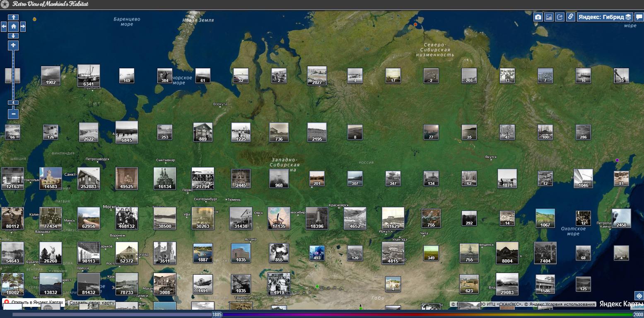644x318 pixels.
Task: Open the Яндекс: Гибрид map layer dropdown
Action: tap(605, 17)
